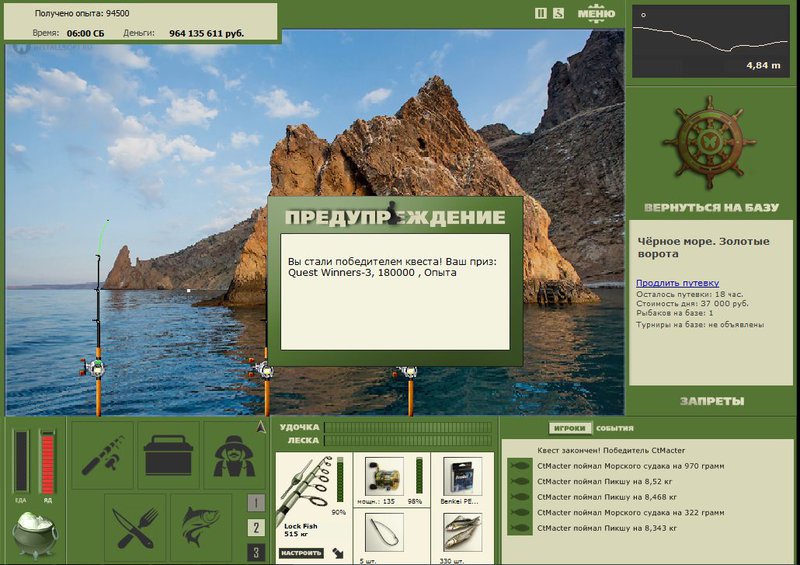Select the reel thumbnail with power 135
Viewport: 800px width, 565px height.
click(385, 476)
